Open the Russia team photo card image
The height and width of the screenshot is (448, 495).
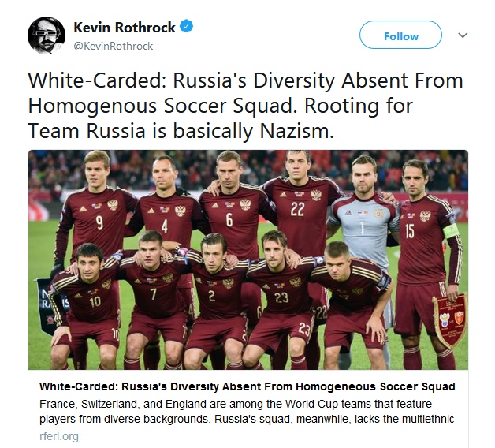click(248, 259)
